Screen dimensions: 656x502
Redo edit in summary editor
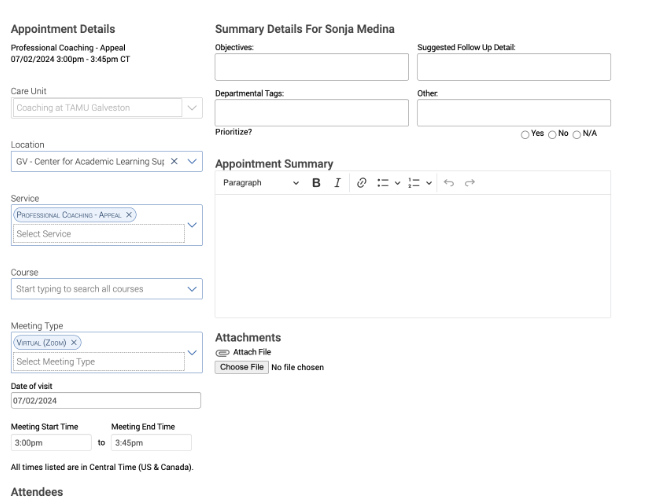pyautogui.click(x=470, y=183)
